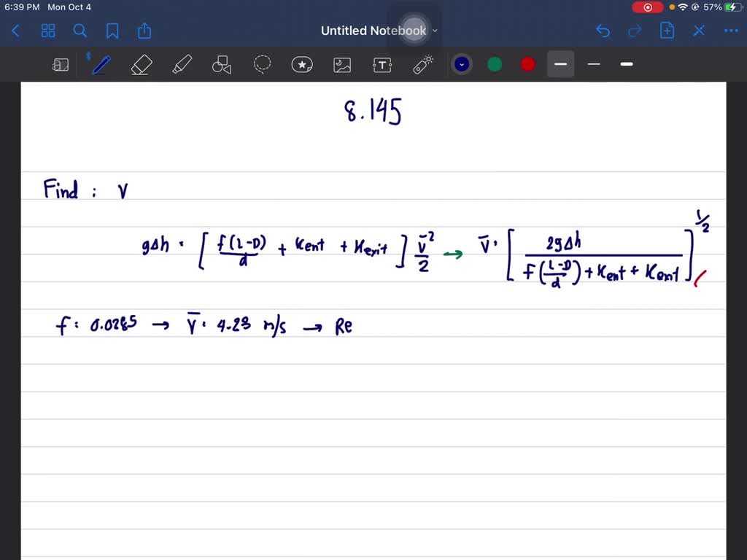
Task: Undo the last stroke
Action: [x=603, y=31]
